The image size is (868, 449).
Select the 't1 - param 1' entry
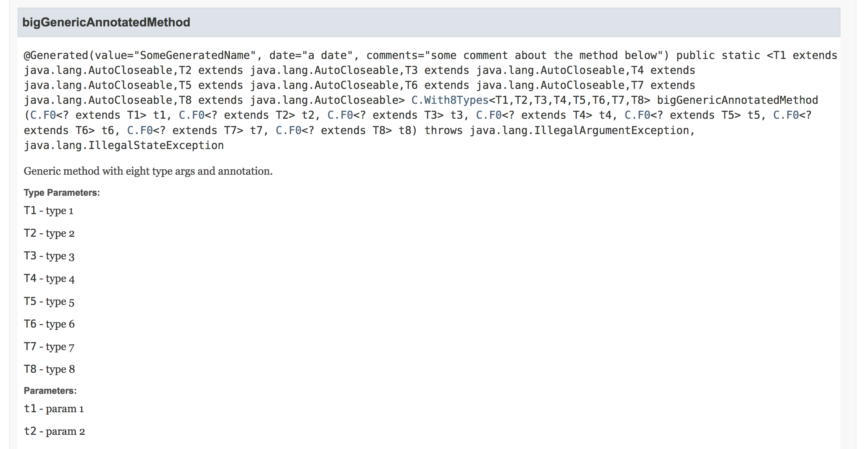(x=54, y=409)
